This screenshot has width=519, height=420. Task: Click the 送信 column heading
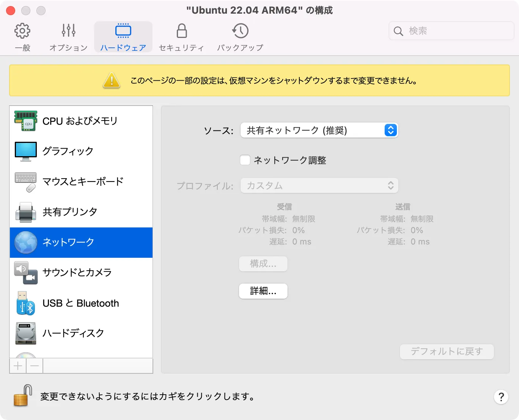coord(403,207)
